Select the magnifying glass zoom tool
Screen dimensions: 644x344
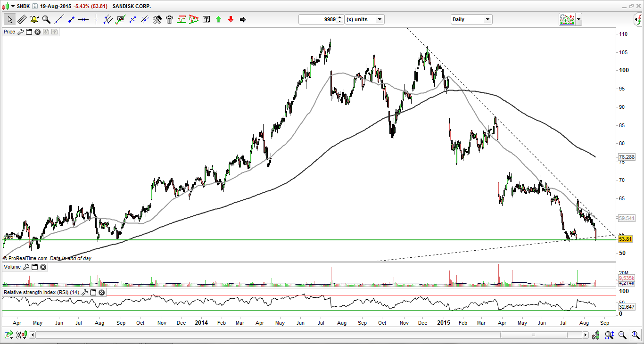click(x=46, y=19)
